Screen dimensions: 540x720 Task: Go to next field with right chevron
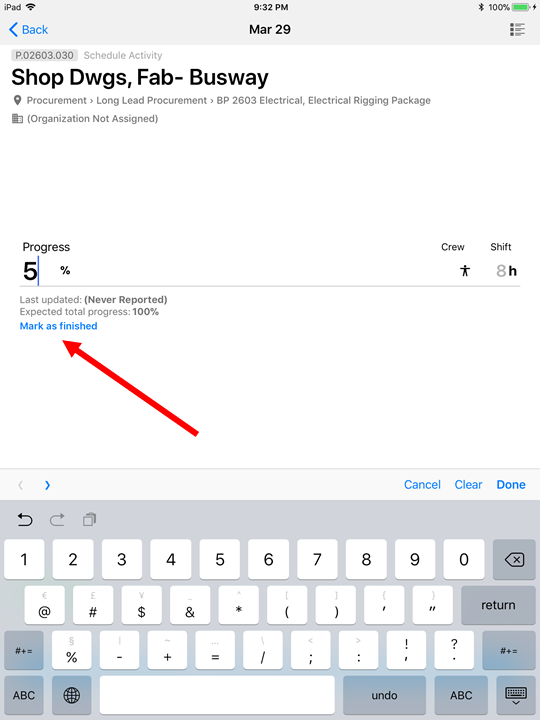pyautogui.click(x=47, y=485)
